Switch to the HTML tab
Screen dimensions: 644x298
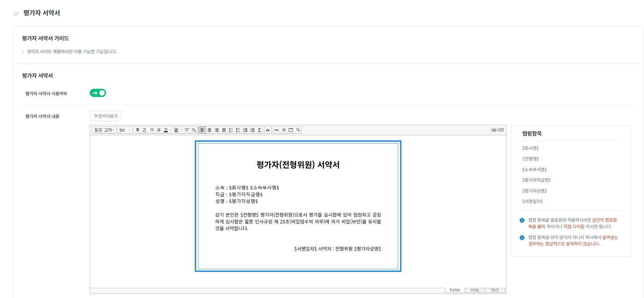(x=475, y=290)
